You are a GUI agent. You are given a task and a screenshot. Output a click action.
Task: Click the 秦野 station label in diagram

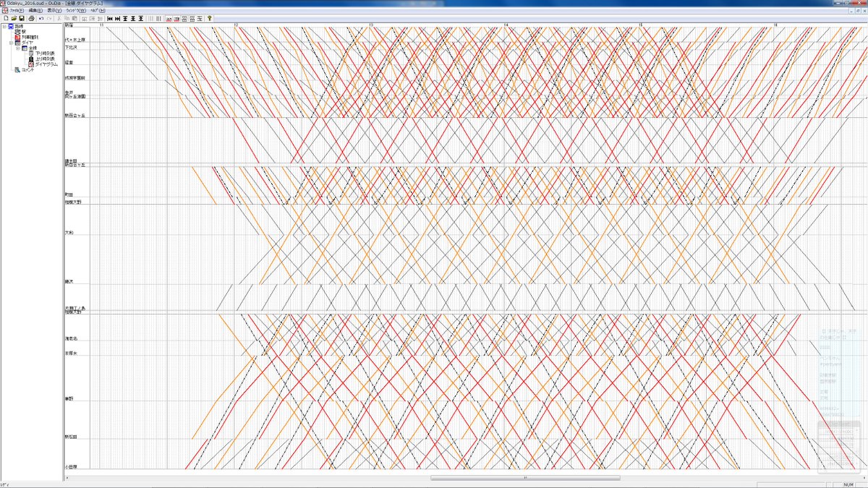click(69, 399)
